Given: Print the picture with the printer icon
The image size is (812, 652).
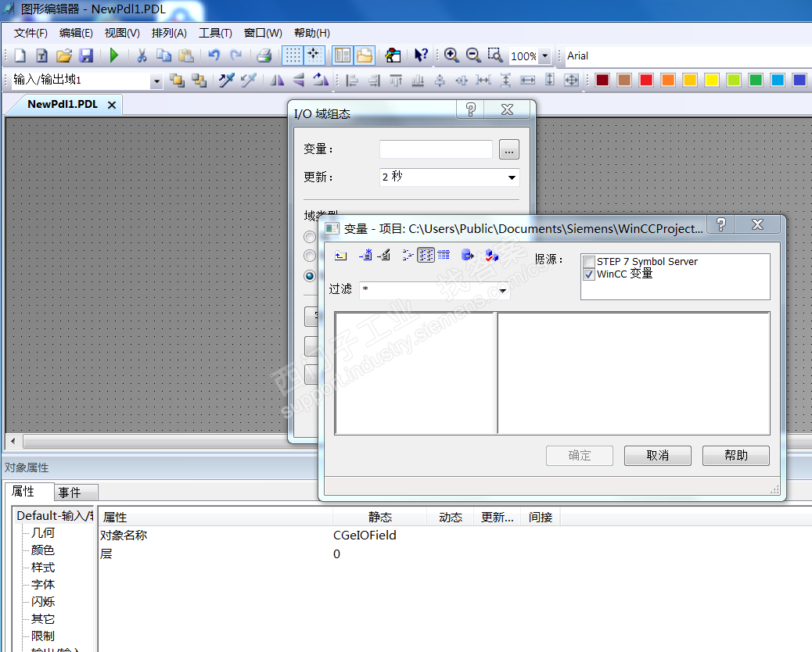Looking at the screenshot, I should point(264,56).
